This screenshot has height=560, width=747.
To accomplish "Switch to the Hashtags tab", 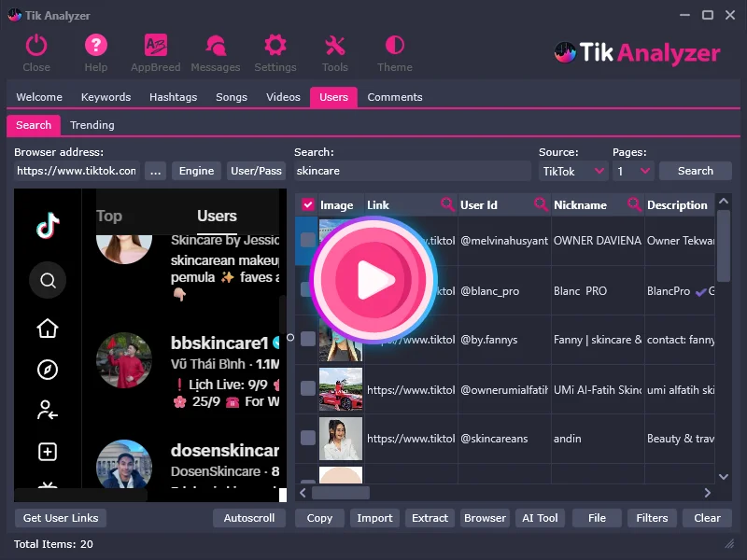I will 174,97.
